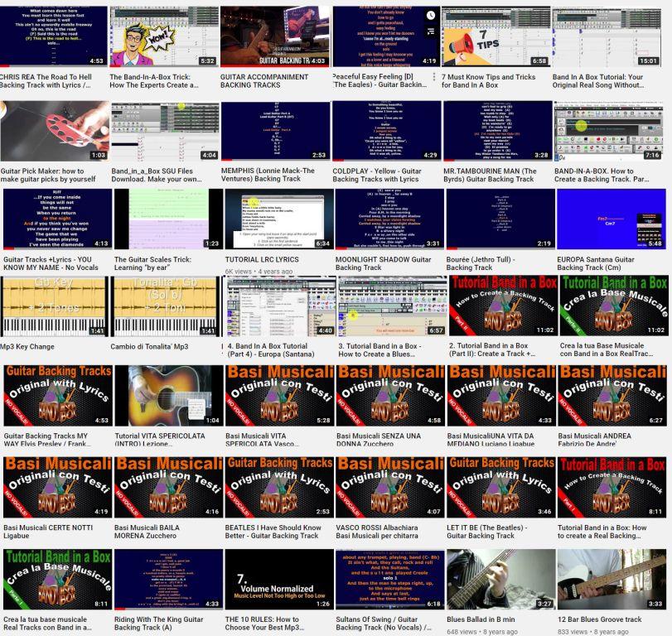Open 'BAND-IN-A-BOX. How to Create a Backing Track' title

click(x=602, y=175)
